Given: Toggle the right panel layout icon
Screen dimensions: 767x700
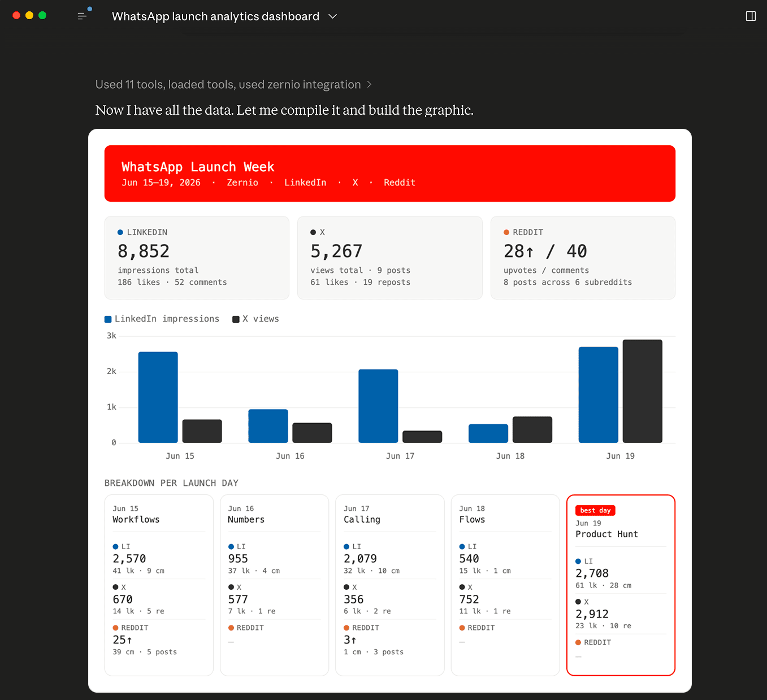Looking at the screenshot, I should click(x=751, y=16).
